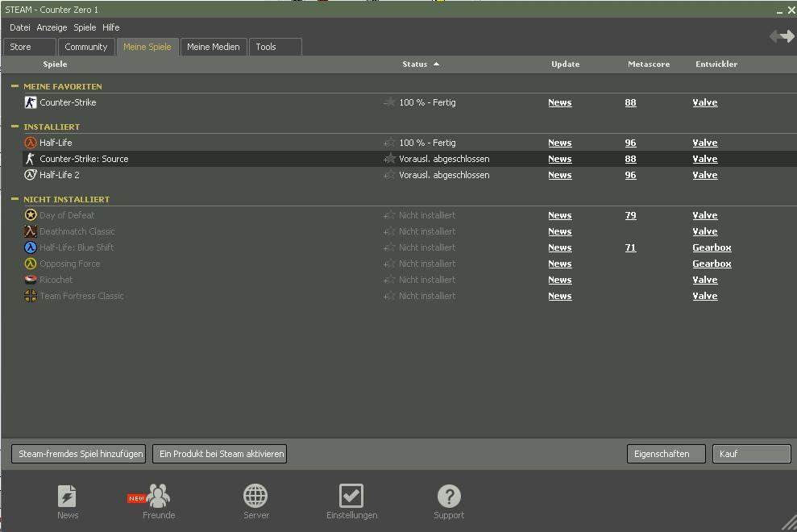
Task: Remove Counter-Strike from favorites via star
Action: [389, 102]
